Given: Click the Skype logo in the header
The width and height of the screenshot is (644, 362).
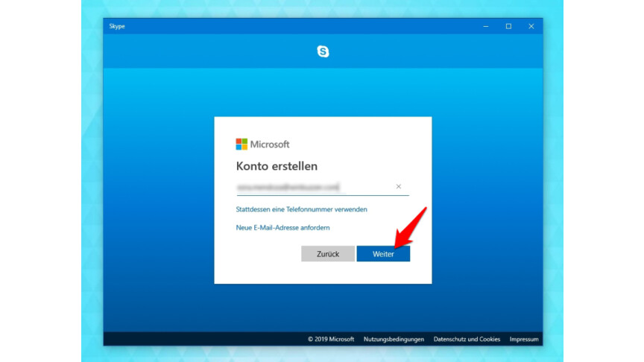Looking at the screenshot, I should [x=323, y=51].
